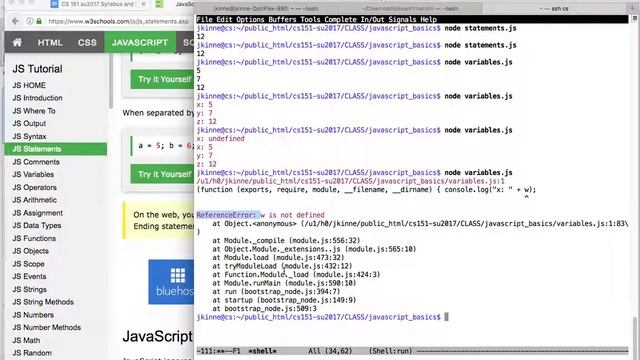Image resolution: width=640 pixels, height=360 pixels.
Task: Open JS Functions in the sidebar
Action: [34, 238]
